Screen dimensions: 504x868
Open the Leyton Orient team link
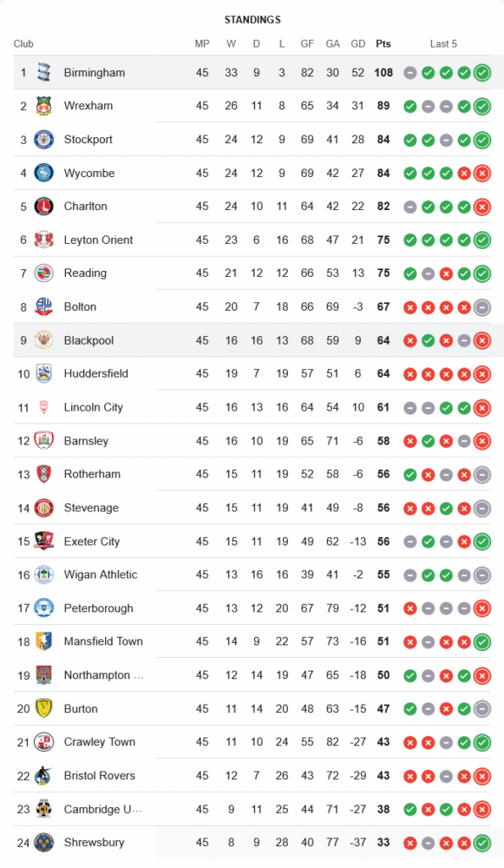click(99, 240)
